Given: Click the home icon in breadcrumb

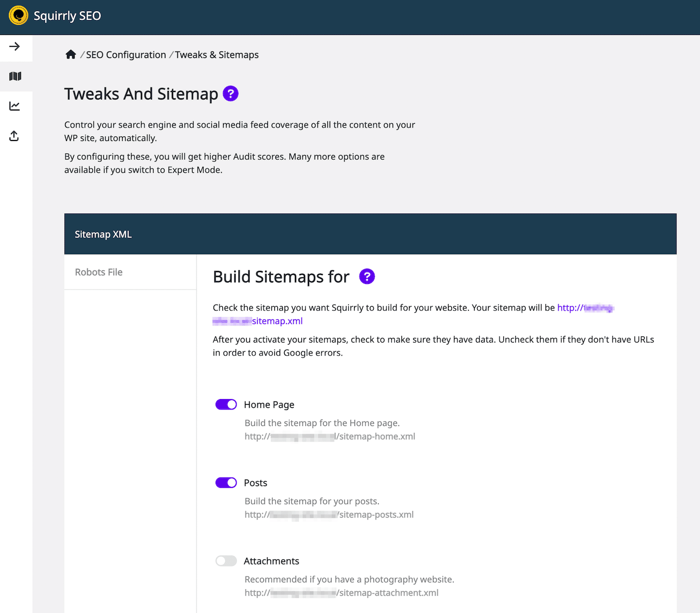Looking at the screenshot, I should 70,54.
